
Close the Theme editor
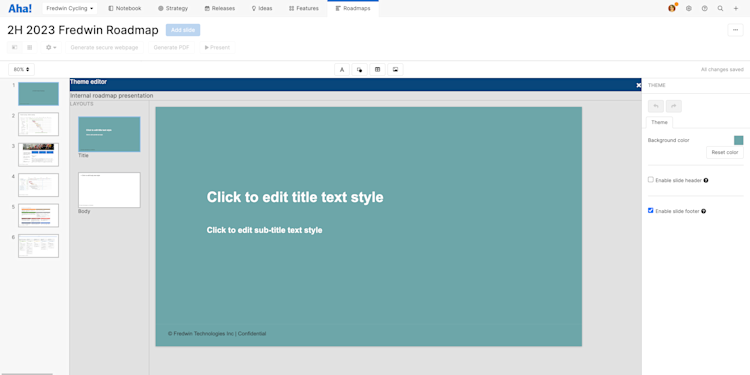pyautogui.click(x=638, y=85)
